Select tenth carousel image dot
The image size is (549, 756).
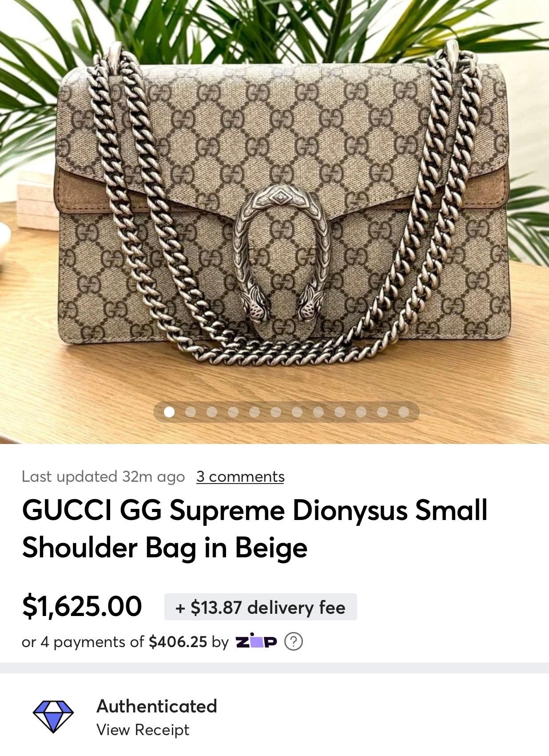(361, 412)
